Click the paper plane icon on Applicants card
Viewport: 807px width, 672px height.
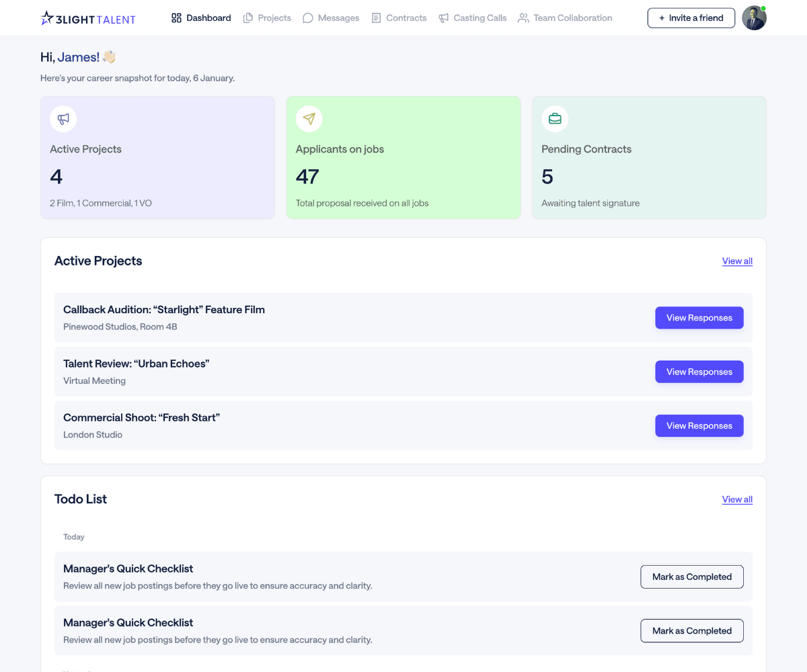coord(309,118)
